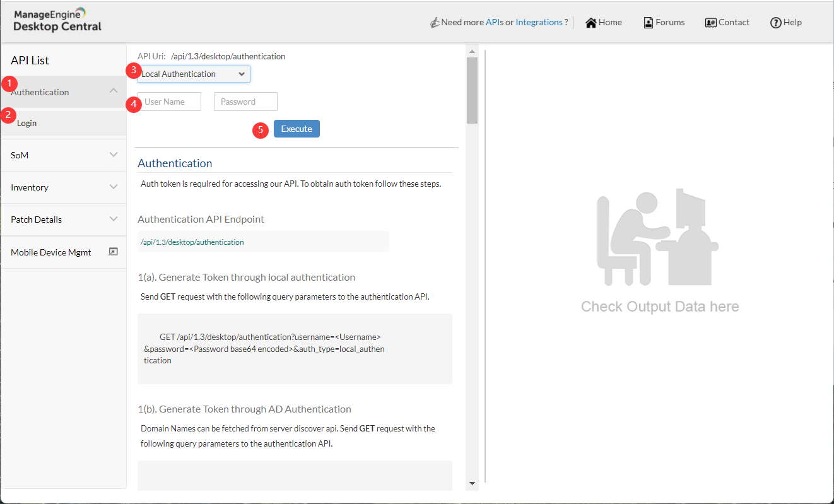Open the Local Authentication dropdown
The image size is (834, 504).
194,74
